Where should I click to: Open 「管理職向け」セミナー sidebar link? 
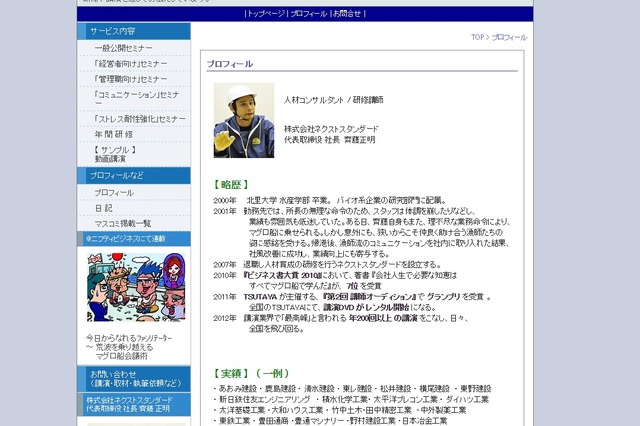[130, 79]
